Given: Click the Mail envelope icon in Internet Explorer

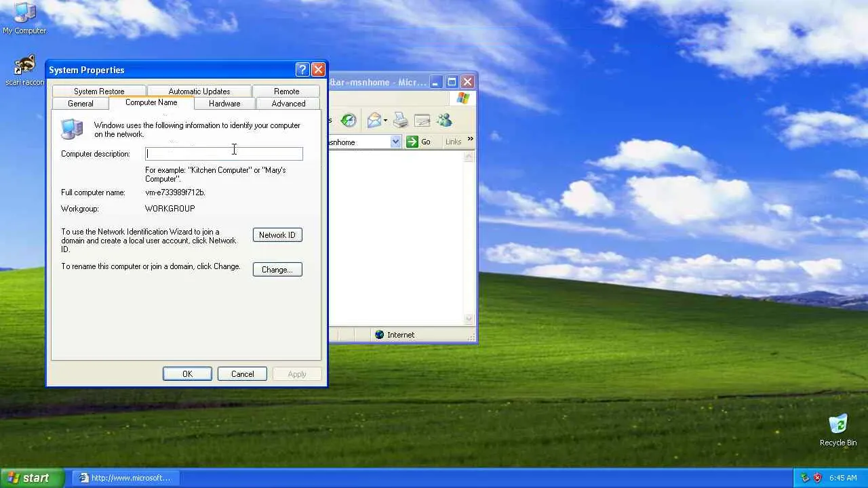Looking at the screenshot, I should coord(374,121).
